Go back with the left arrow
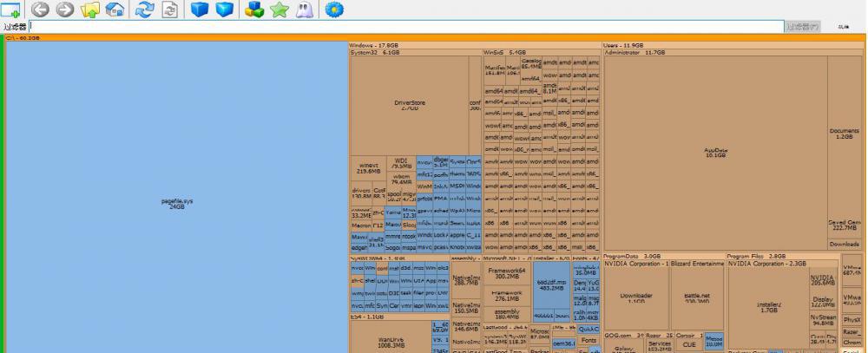The width and height of the screenshot is (868, 353). [x=39, y=9]
